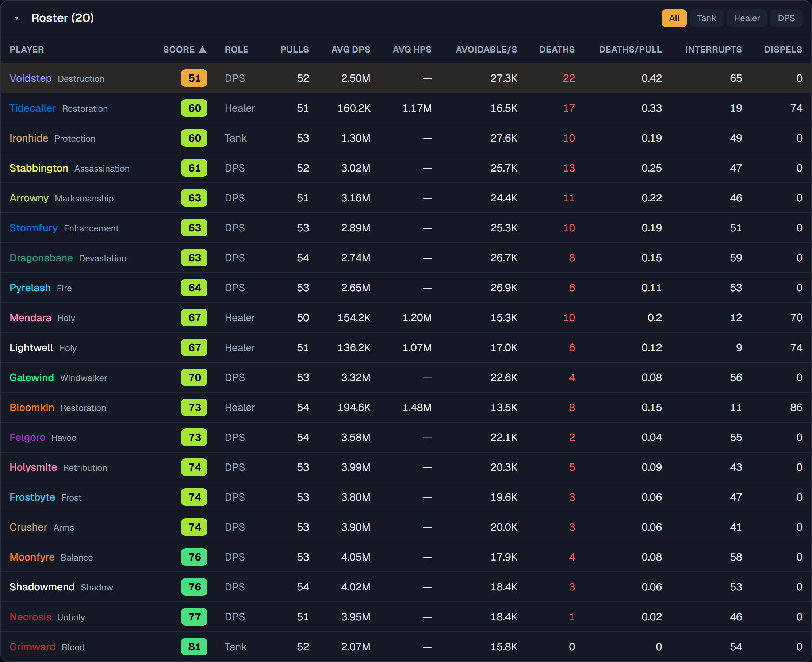Viewport: 812px width, 662px height.
Task: Open player Stabbington's profile
Action: point(39,168)
